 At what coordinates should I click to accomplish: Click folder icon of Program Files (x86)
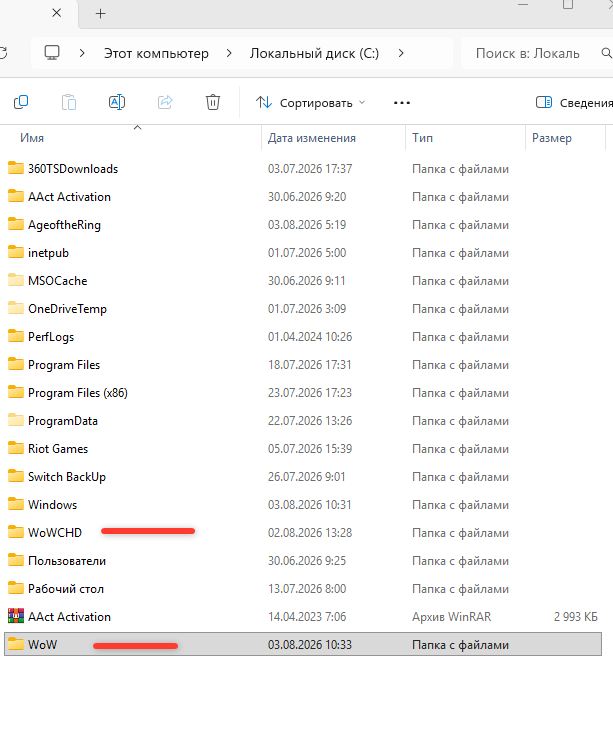pos(16,392)
